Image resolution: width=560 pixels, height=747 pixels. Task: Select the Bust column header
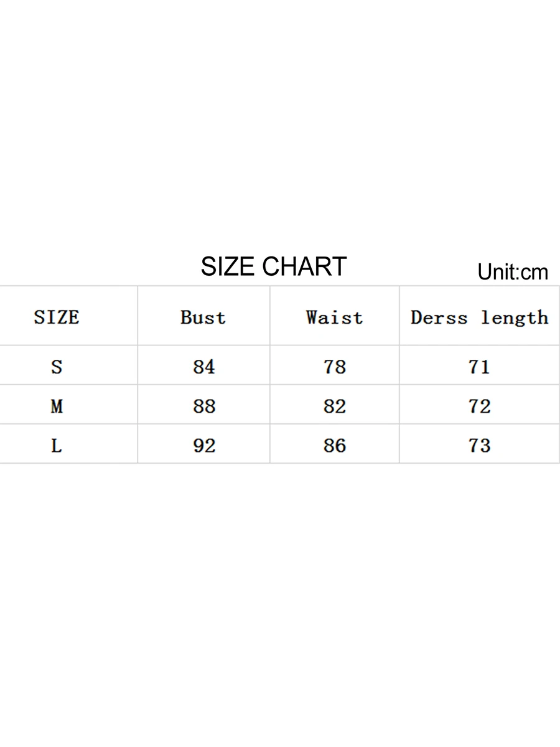(203, 317)
